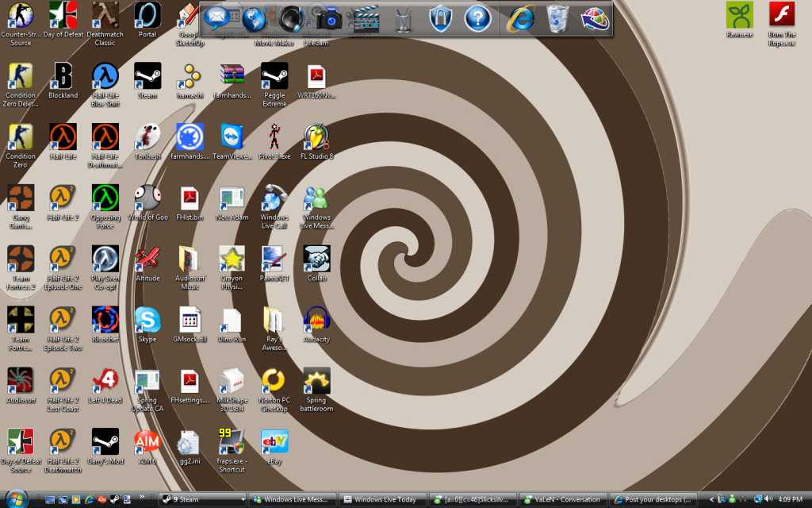This screenshot has height=508, width=812.
Task: Click the camera icon in the dock
Action: pos(329,19)
